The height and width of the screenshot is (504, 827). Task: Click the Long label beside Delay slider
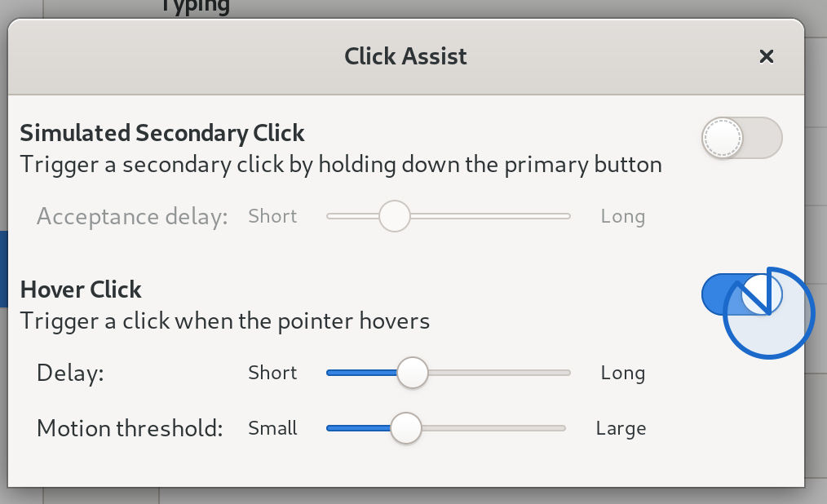[x=623, y=373]
